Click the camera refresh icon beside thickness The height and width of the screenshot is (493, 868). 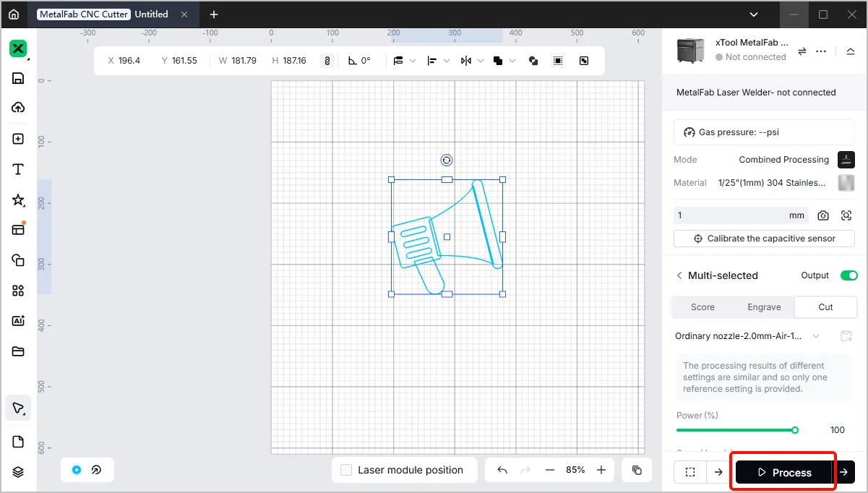pyautogui.click(x=823, y=215)
